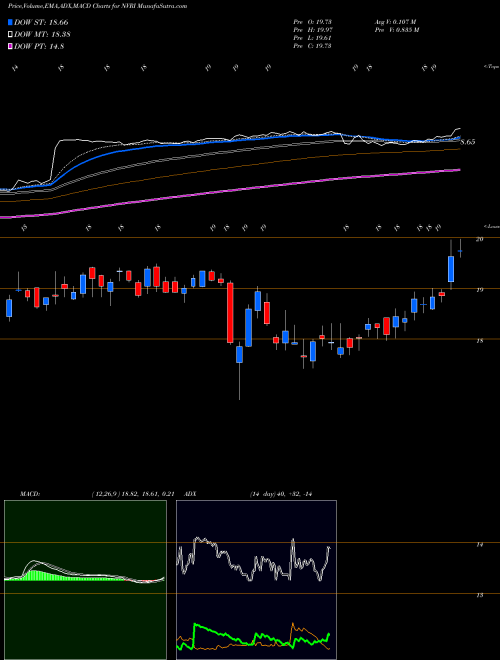Click the indicator axis label '13'
Viewport: 500px width, 660px height.
(479, 595)
